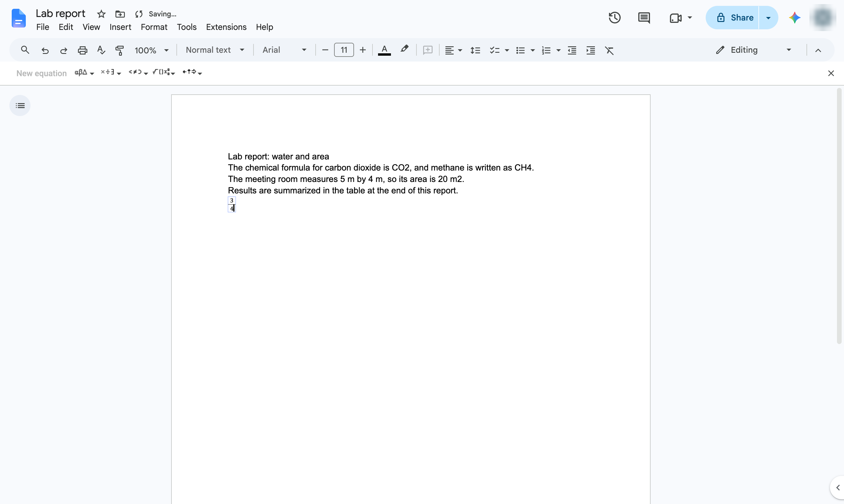Close the equation toolbar
Image resolution: width=844 pixels, height=504 pixels.
[x=831, y=73]
